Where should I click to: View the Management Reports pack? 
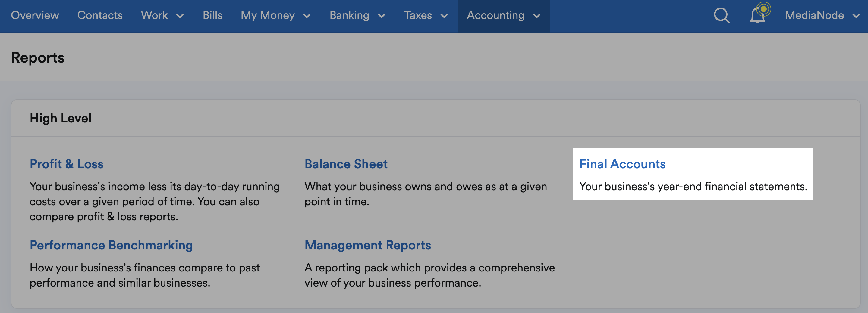pos(367,245)
